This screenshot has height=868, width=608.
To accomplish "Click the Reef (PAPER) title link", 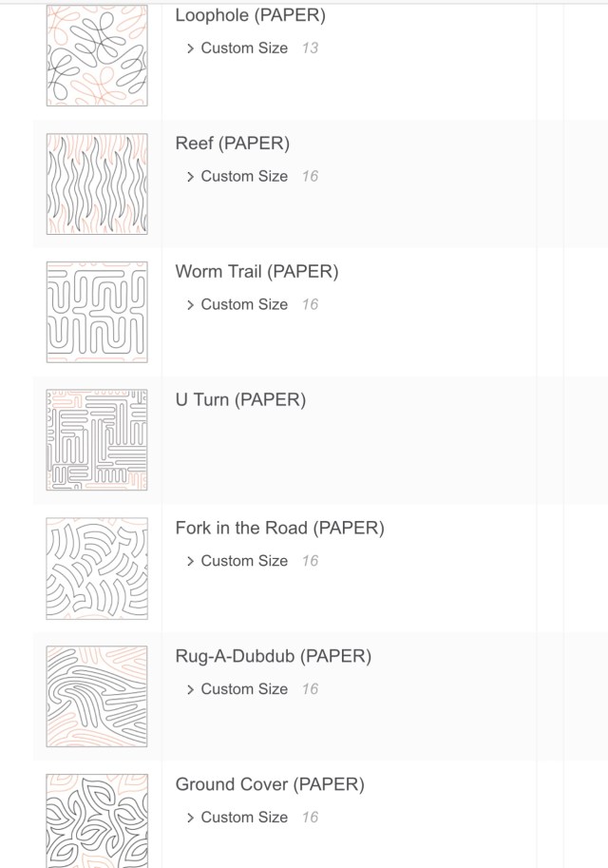I will click(x=232, y=144).
